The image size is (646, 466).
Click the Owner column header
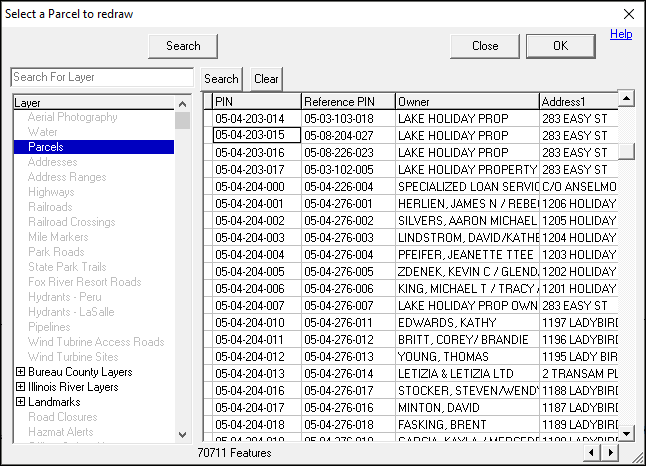(466, 102)
